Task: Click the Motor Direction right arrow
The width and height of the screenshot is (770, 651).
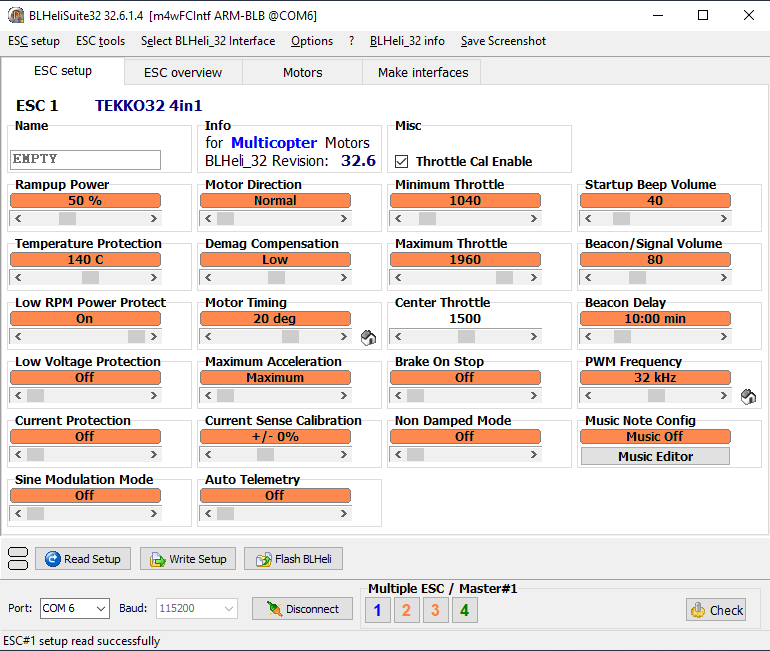Action: (x=344, y=218)
